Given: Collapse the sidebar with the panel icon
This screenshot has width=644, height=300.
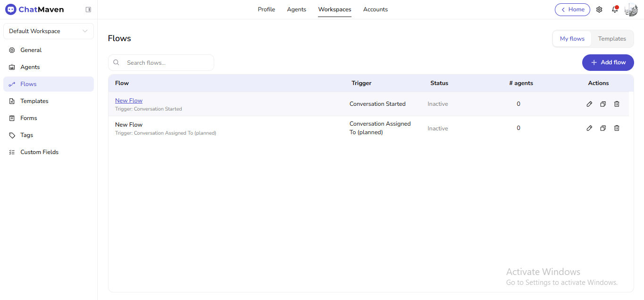Looking at the screenshot, I should (x=88, y=9).
